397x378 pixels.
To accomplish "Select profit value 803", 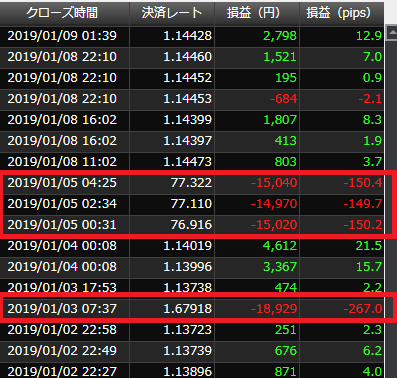I will coord(286,161).
